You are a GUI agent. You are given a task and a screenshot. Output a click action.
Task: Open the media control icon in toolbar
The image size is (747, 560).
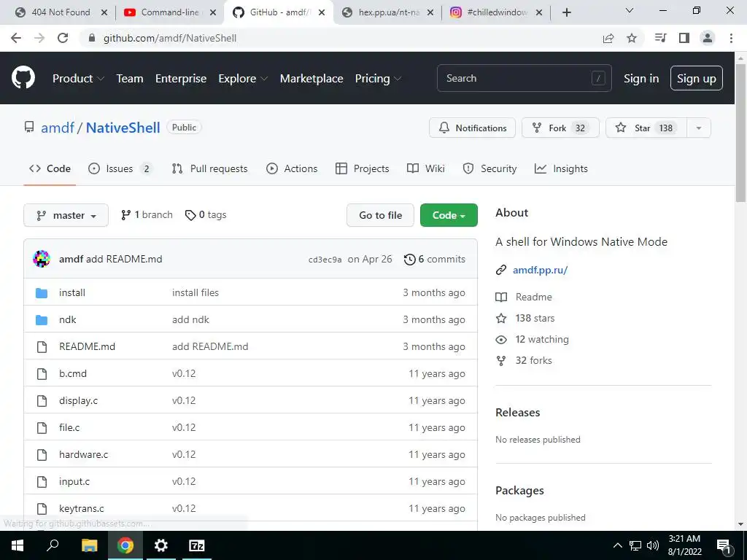tap(660, 38)
